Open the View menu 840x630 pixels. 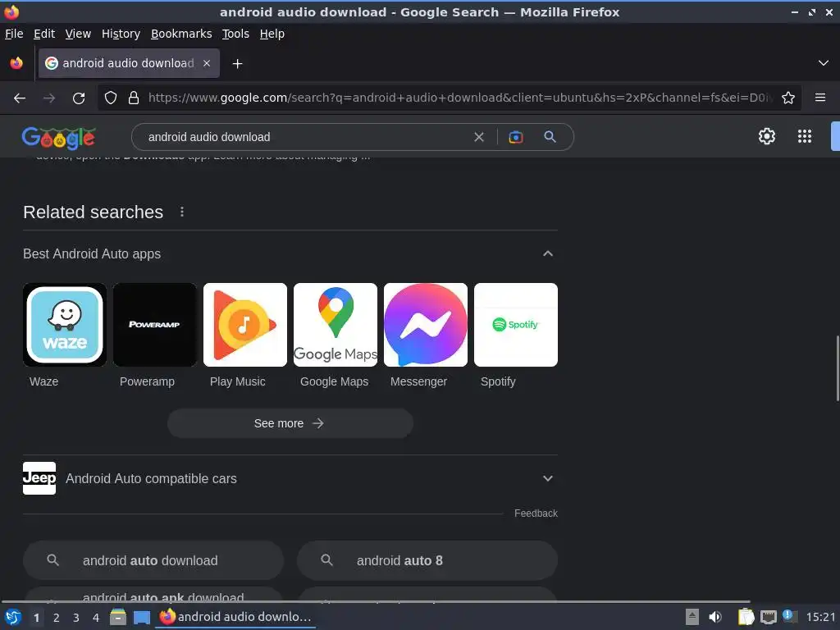[x=78, y=34]
